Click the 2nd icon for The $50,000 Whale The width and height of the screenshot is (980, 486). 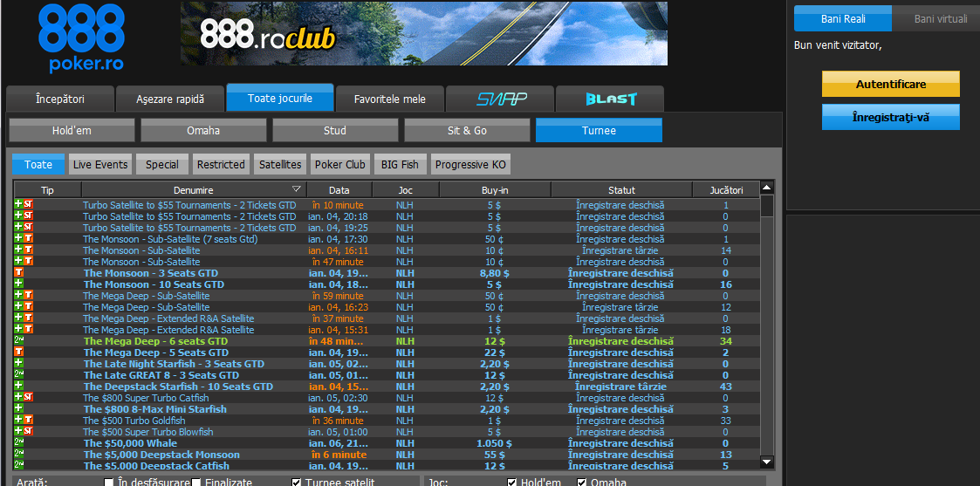click(x=18, y=442)
